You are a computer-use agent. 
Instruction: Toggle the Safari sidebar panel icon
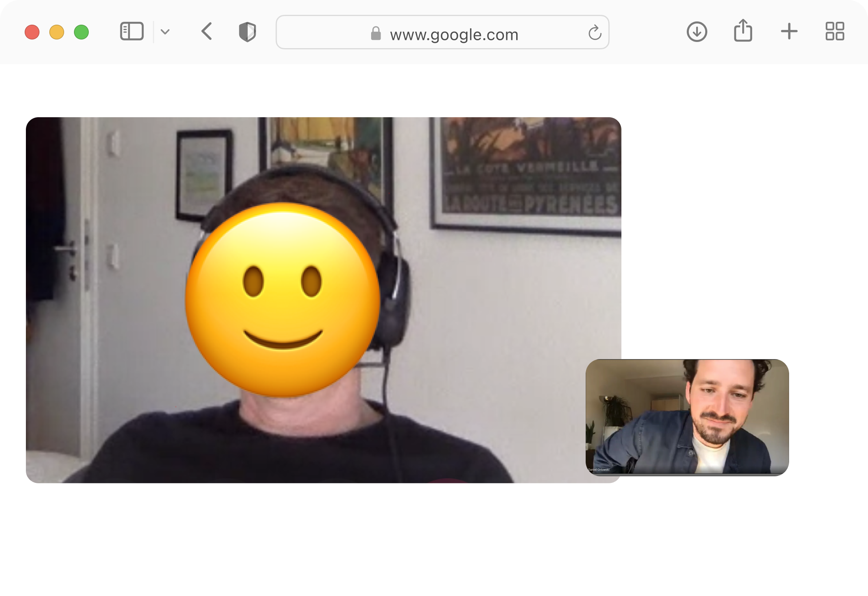(132, 32)
